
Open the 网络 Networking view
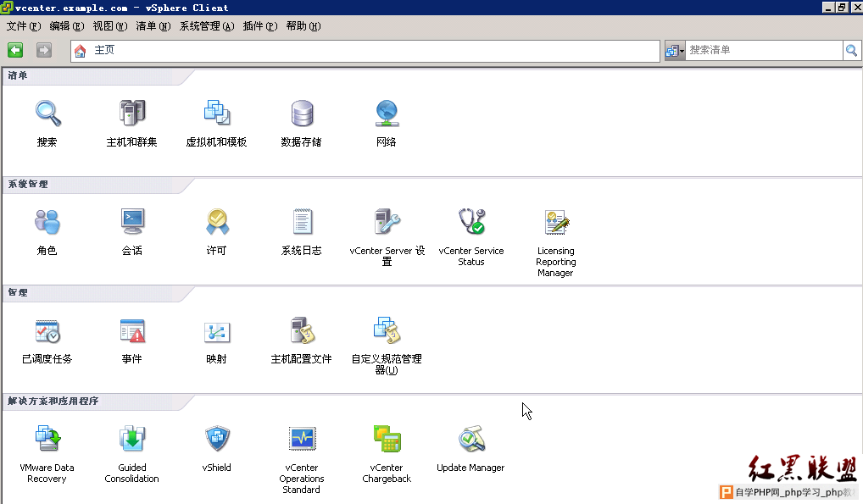coord(387,114)
